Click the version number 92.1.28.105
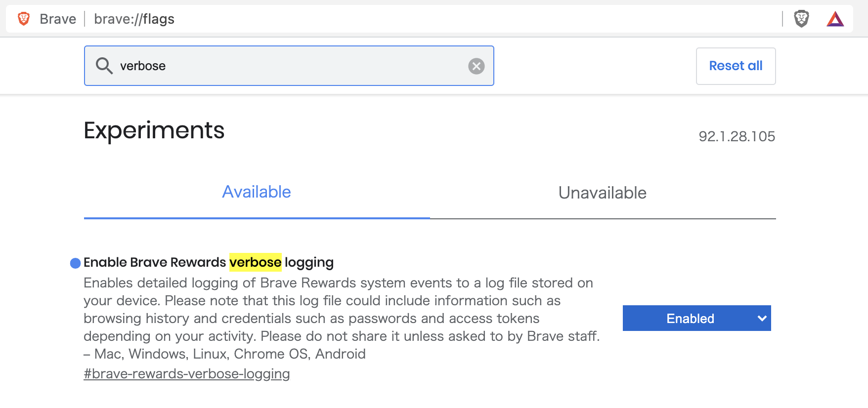The image size is (868, 408). 737,136
